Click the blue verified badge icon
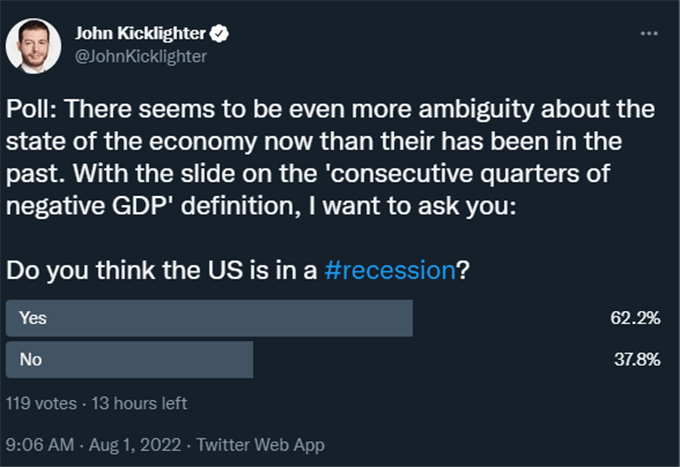The height and width of the screenshot is (467, 680). pyautogui.click(x=219, y=33)
